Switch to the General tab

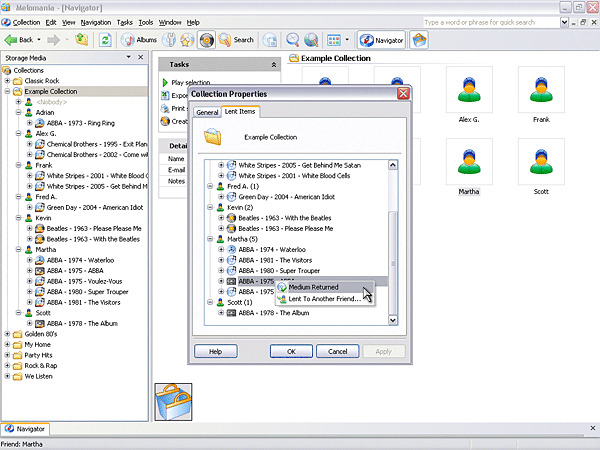[207, 112]
